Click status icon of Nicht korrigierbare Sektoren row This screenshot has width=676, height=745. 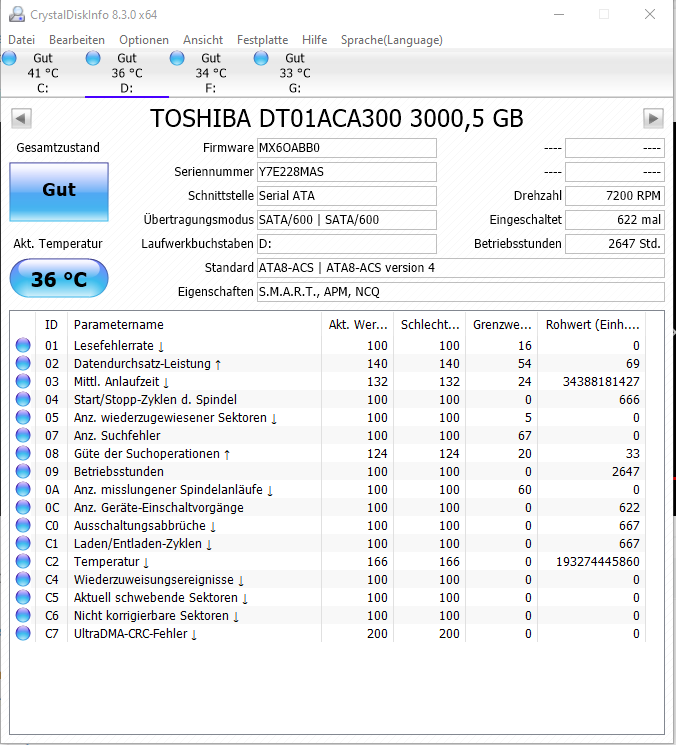tap(23, 615)
